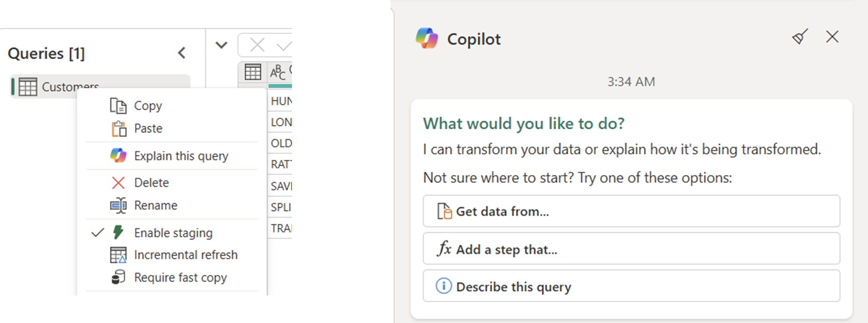868x323 pixels.
Task: Cancel the formula entry with the X
Action: click(258, 45)
